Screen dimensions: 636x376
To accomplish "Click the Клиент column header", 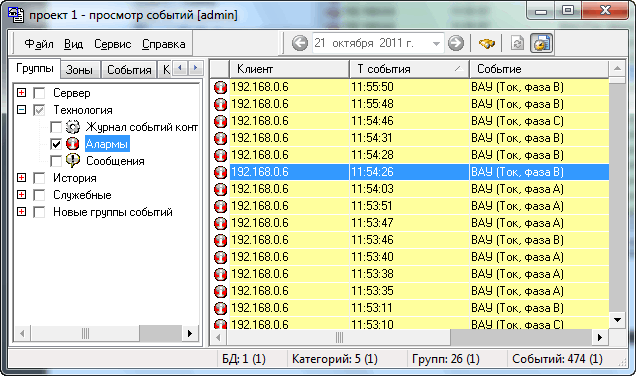I will (x=289, y=69).
